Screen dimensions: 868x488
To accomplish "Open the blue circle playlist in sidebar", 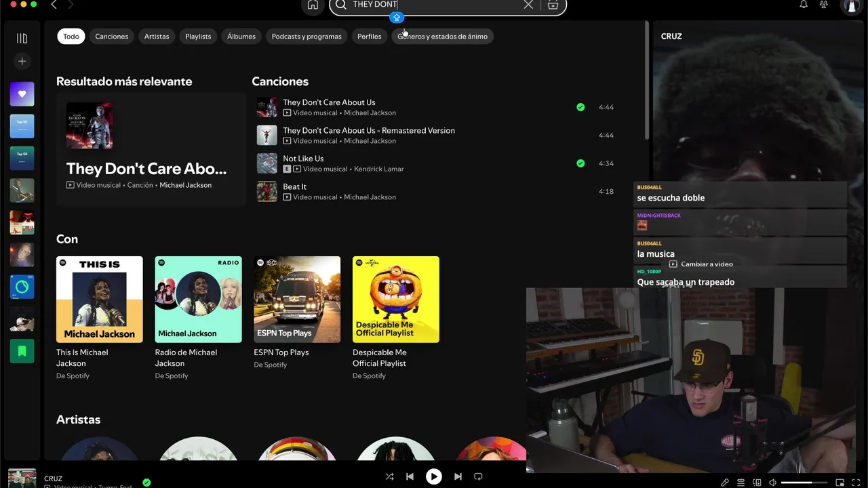I will pos(22,287).
